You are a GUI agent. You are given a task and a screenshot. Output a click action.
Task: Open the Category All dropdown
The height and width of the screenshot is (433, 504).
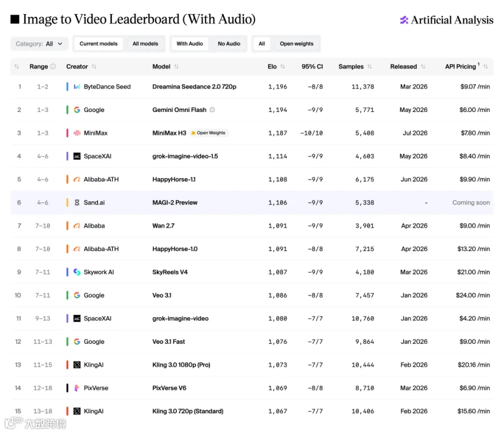pyautogui.click(x=39, y=44)
